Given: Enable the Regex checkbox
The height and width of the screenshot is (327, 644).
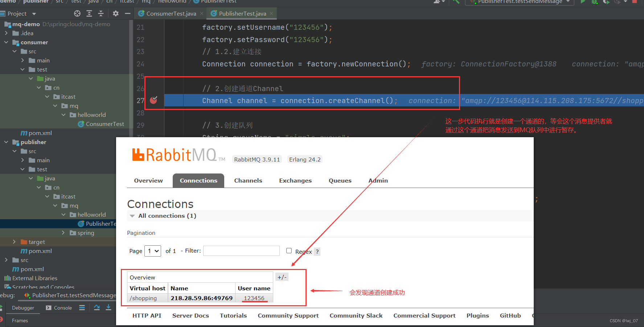Looking at the screenshot, I should pos(289,250).
